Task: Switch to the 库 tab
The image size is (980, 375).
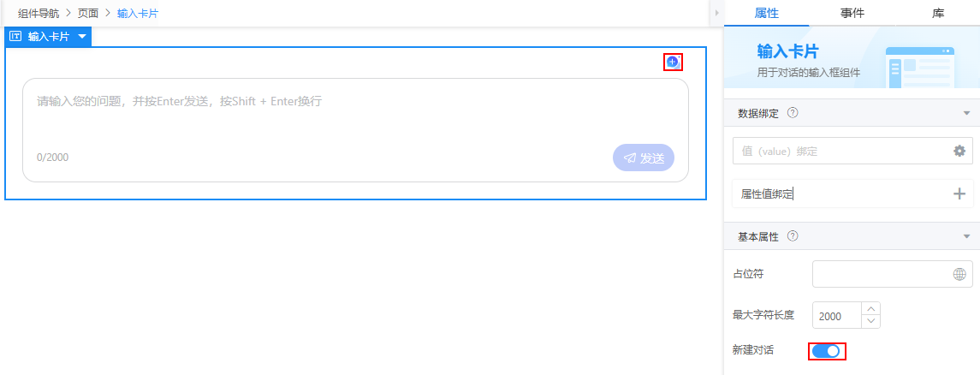Action: click(x=937, y=13)
